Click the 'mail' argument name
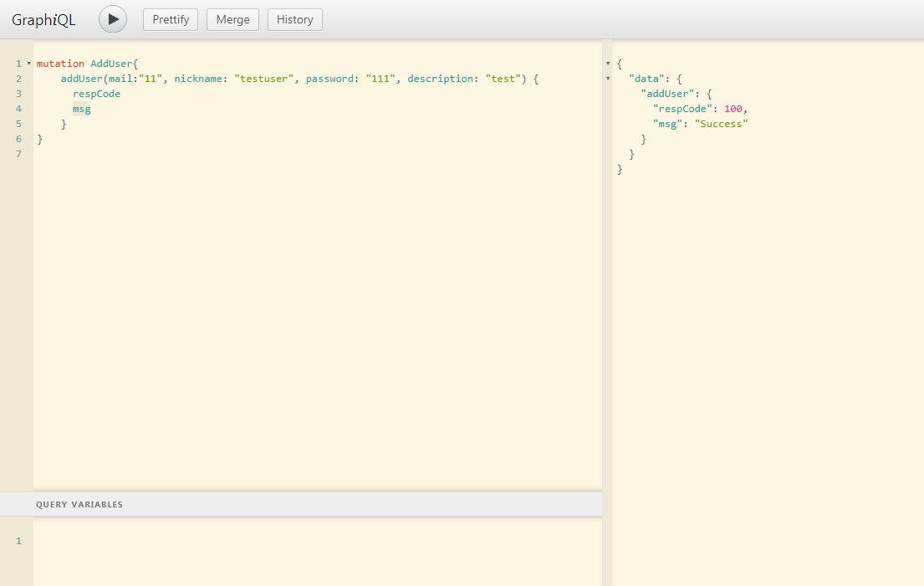 [x=120, y=79]
